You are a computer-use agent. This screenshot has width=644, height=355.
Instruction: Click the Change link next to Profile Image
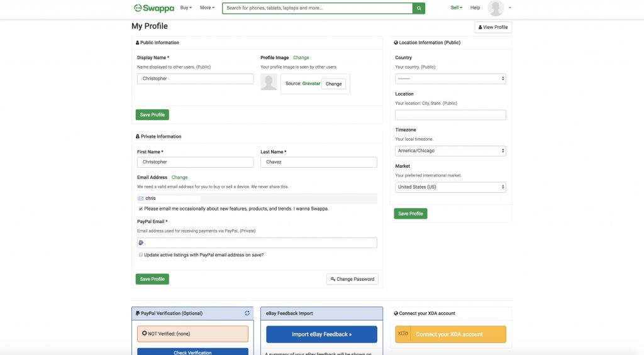coord(301,58)
